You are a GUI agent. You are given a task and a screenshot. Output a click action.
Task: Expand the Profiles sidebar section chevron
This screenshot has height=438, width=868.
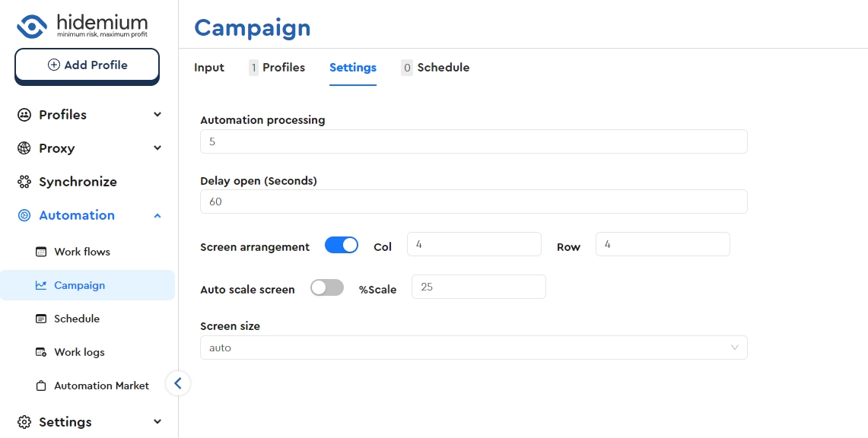[157, 115]
